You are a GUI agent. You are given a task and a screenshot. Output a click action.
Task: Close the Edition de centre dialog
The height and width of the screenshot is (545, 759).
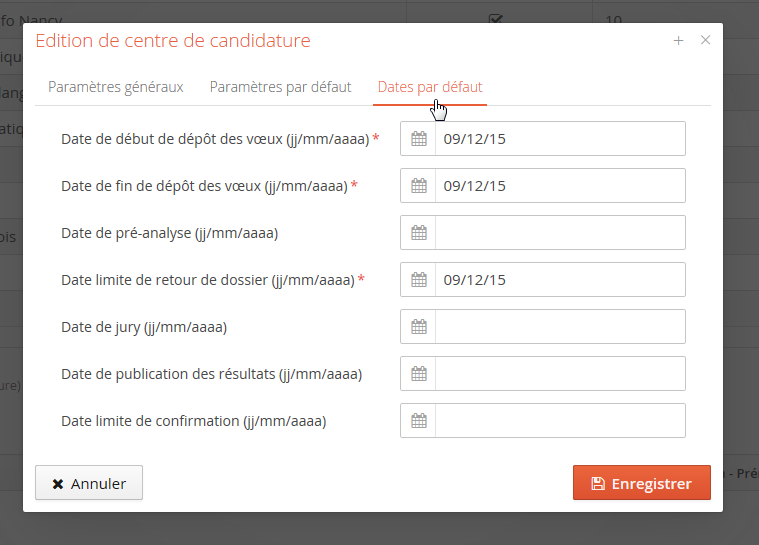tap(705, 41)
